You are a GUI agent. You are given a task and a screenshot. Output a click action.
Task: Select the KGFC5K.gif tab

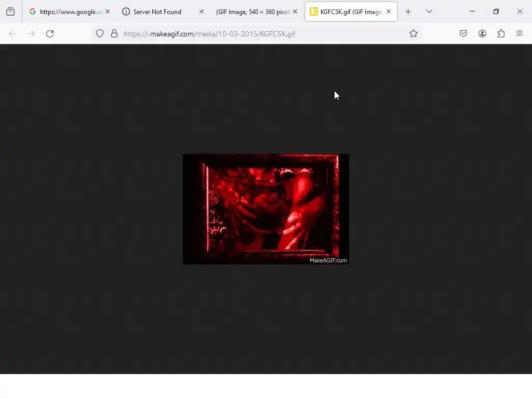click(x=351, y=11)
